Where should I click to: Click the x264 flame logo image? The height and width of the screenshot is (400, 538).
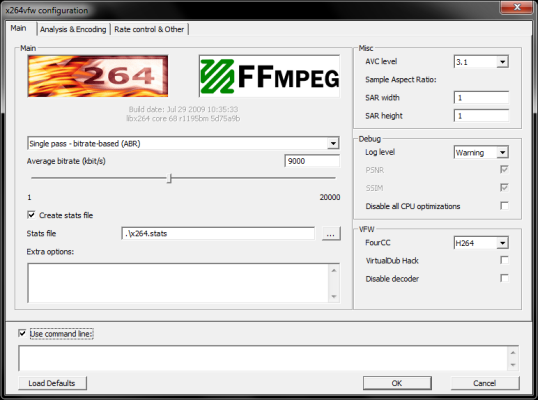[x=98, y=76]
